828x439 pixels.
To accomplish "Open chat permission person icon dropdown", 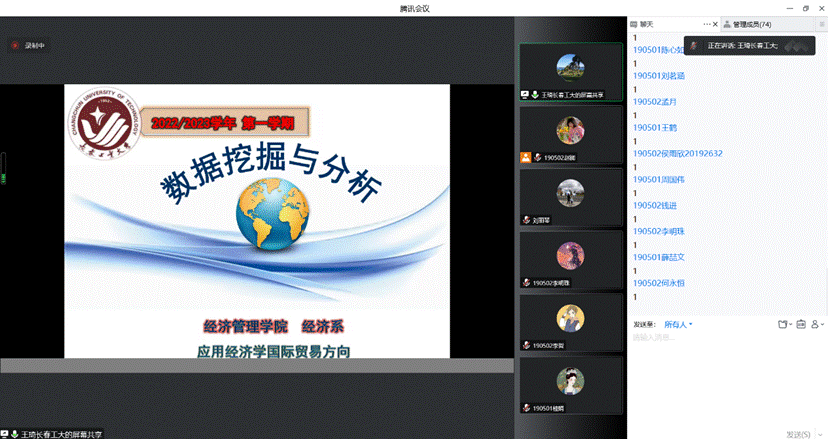I will coord(817,324).
